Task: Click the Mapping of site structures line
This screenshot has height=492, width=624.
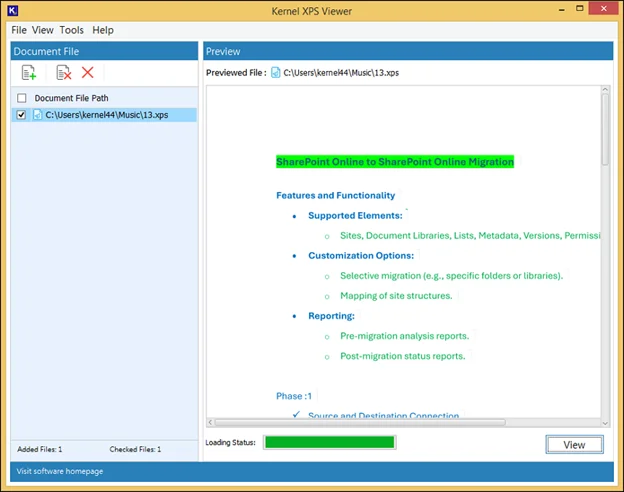Action: (396, 296)
